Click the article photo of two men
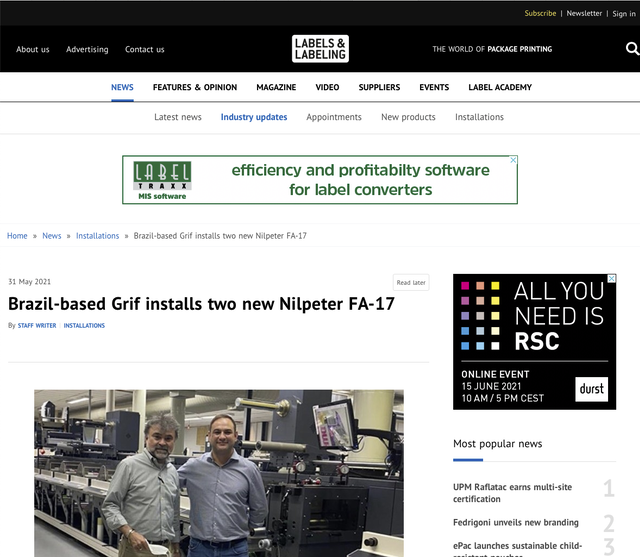 point(219,473)
